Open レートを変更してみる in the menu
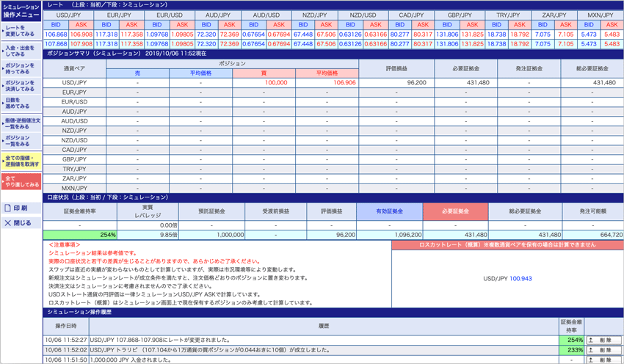 [21, 31]
